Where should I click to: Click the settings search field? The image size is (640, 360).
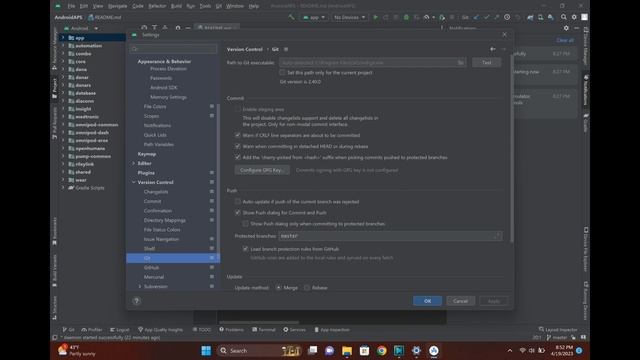173,49
